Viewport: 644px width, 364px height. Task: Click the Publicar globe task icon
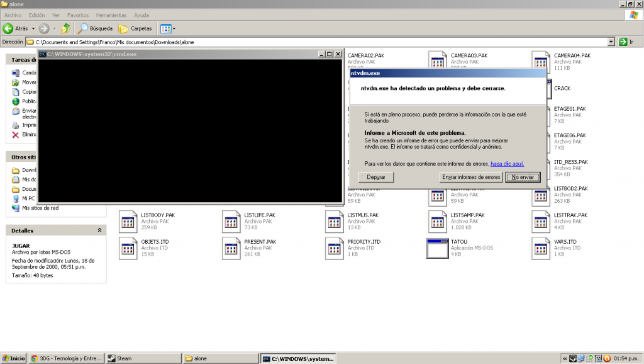16,101
